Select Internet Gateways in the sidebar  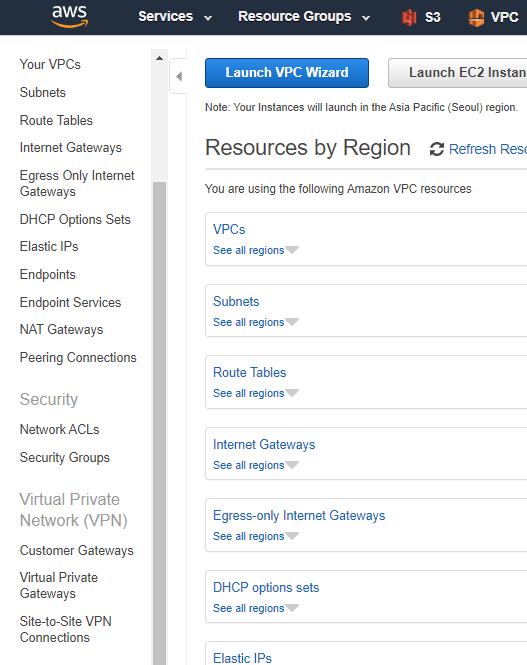pos(71,148)
